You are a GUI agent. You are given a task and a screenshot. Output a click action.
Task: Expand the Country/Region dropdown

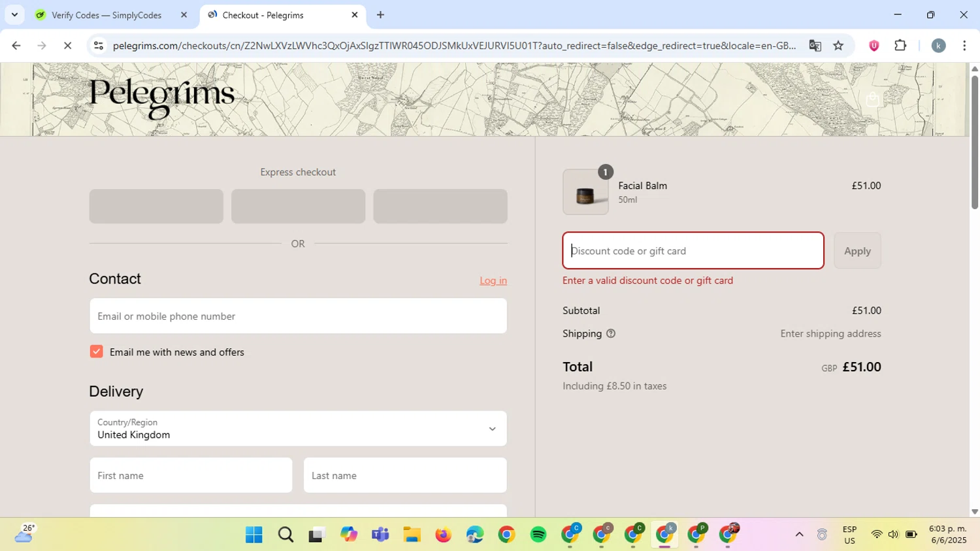[298, 429]
